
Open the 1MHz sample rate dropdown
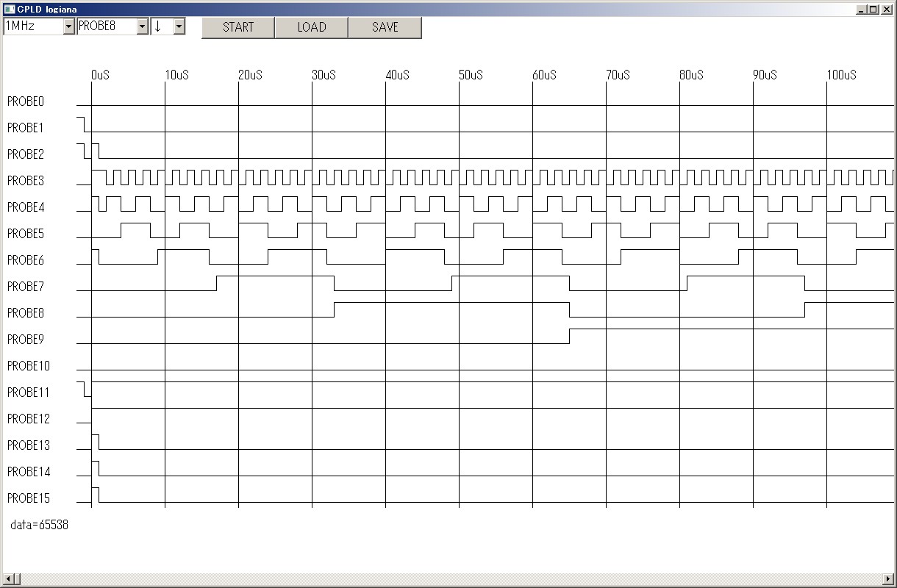click(x=39, y=26)
